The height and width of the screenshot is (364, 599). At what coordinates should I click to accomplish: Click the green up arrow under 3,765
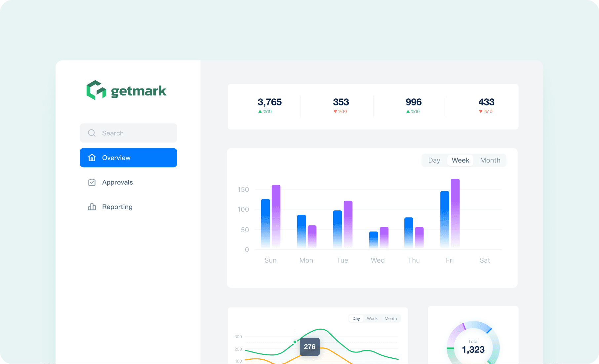point(260,112)
